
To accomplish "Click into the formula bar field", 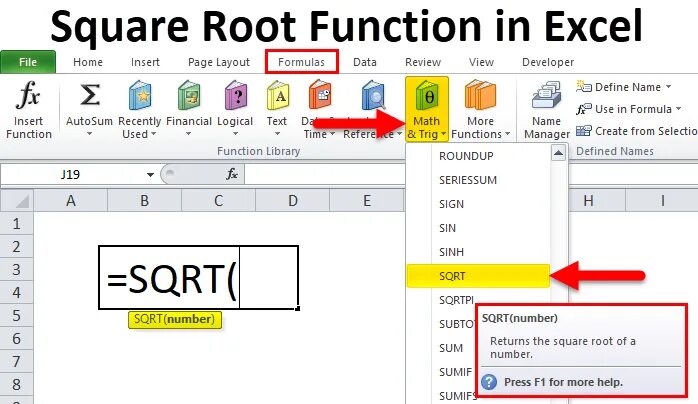I will click(325, 174).
